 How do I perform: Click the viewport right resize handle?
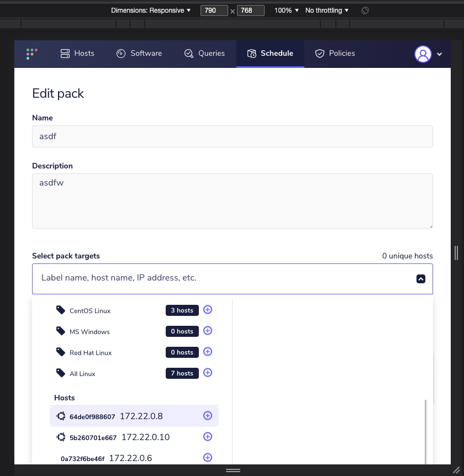456,252
